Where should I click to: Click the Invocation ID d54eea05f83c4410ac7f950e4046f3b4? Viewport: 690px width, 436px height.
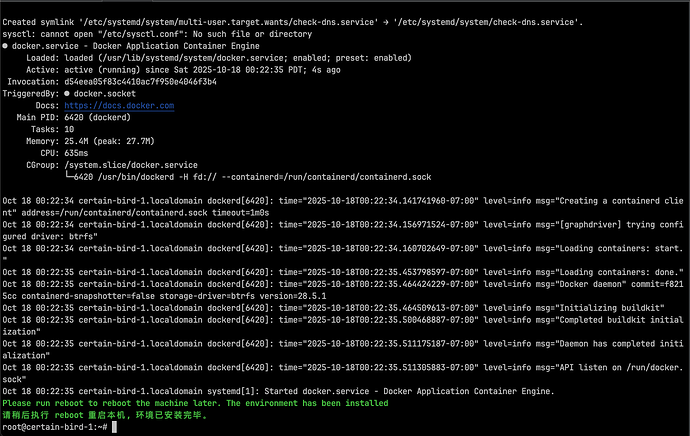(x=140, y=81)
